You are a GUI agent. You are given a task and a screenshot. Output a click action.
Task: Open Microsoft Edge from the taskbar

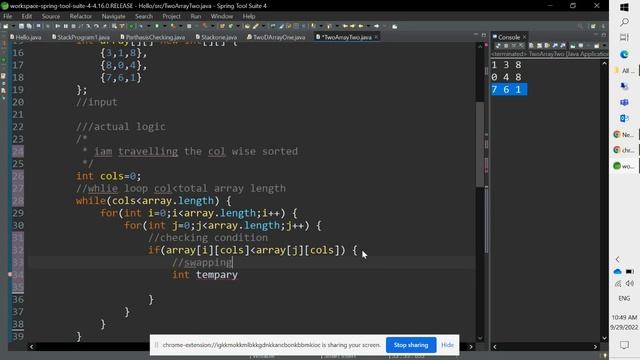pos(624,54)
